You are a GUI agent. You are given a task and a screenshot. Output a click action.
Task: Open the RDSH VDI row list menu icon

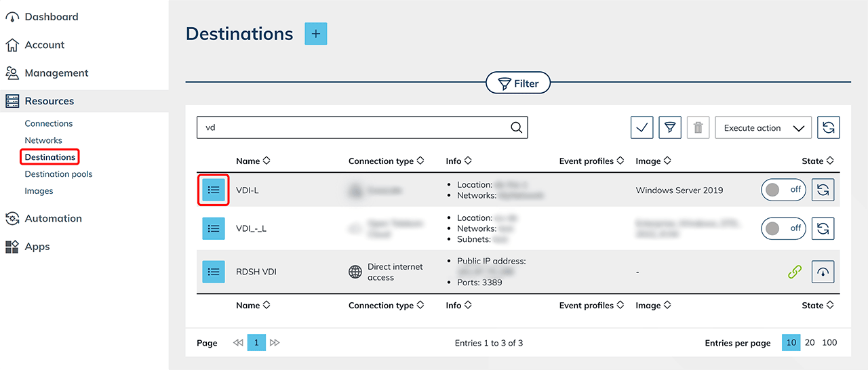point(214,272)
